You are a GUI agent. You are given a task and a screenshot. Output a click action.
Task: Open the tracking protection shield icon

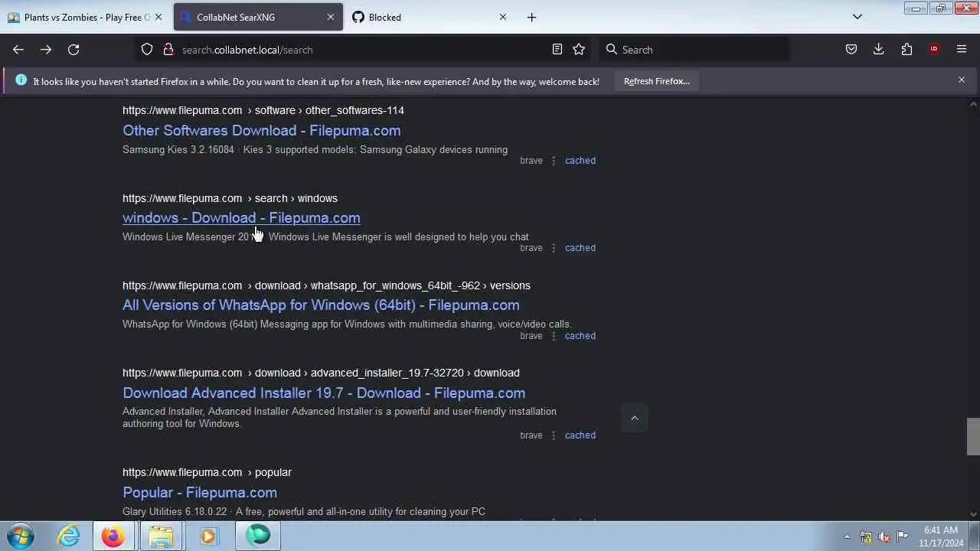pos(147,50)
